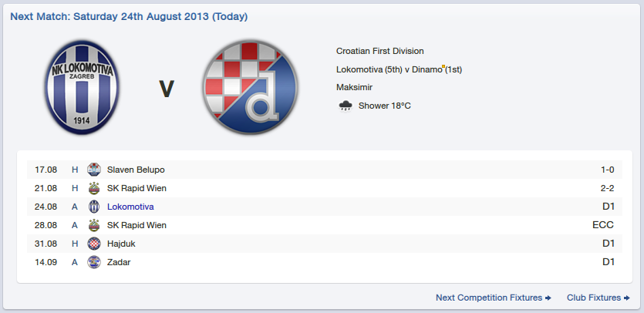
Task: Click the H venue marker for Hajduk
Action: pos(75,244)
